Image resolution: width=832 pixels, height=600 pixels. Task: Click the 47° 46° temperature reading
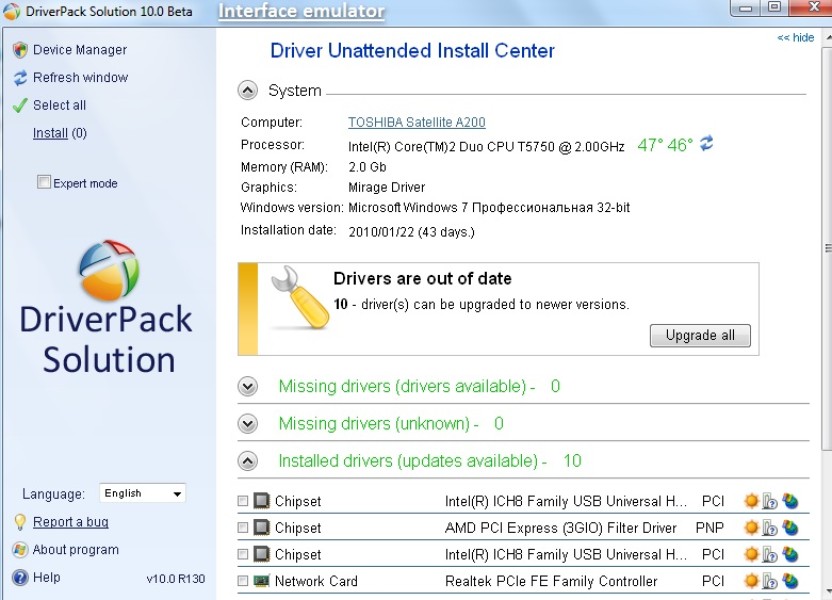point(665,145)
